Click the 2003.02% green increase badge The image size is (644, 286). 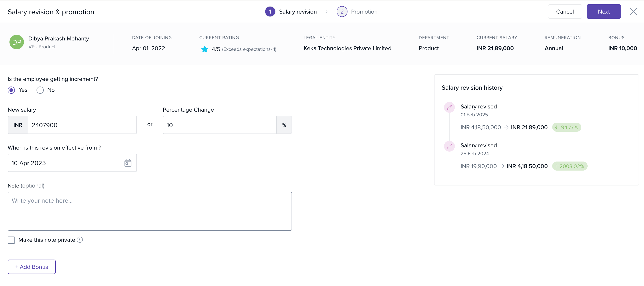point(570,166)
